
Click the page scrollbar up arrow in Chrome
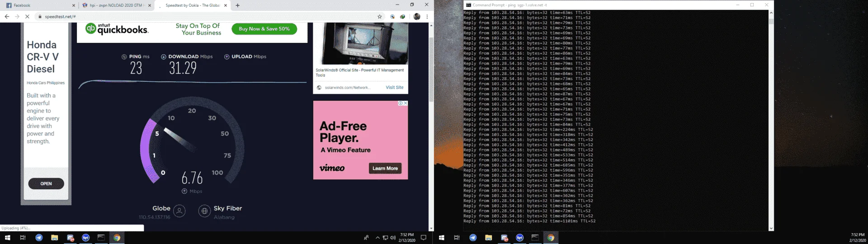(x=431, y=25)
